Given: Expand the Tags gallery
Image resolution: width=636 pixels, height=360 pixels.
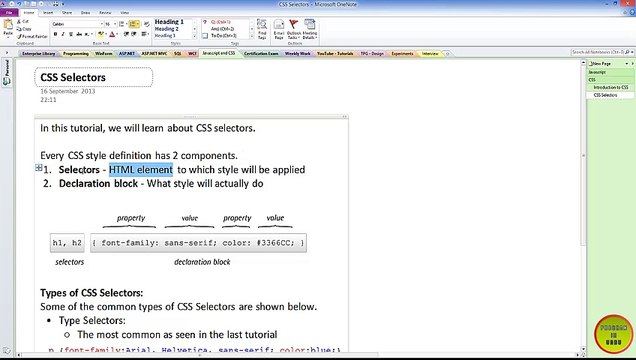Looking at the screenshot, I should pos(252,36).
